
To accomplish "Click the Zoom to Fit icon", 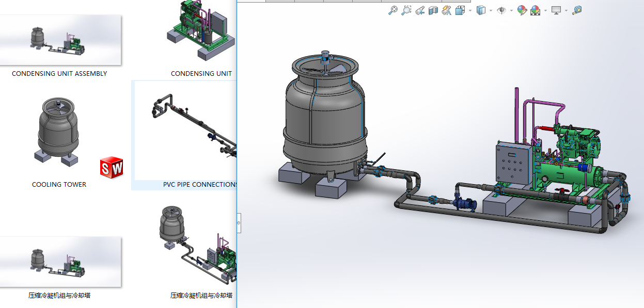I will pos(393,10).
